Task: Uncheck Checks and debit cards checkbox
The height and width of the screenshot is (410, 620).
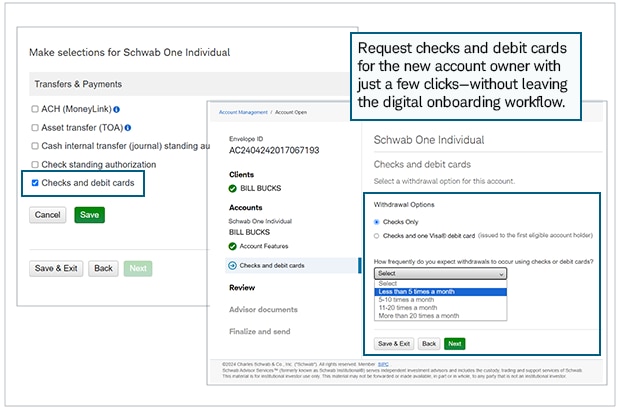Action: pyautogui.click(x=35, y=183)
